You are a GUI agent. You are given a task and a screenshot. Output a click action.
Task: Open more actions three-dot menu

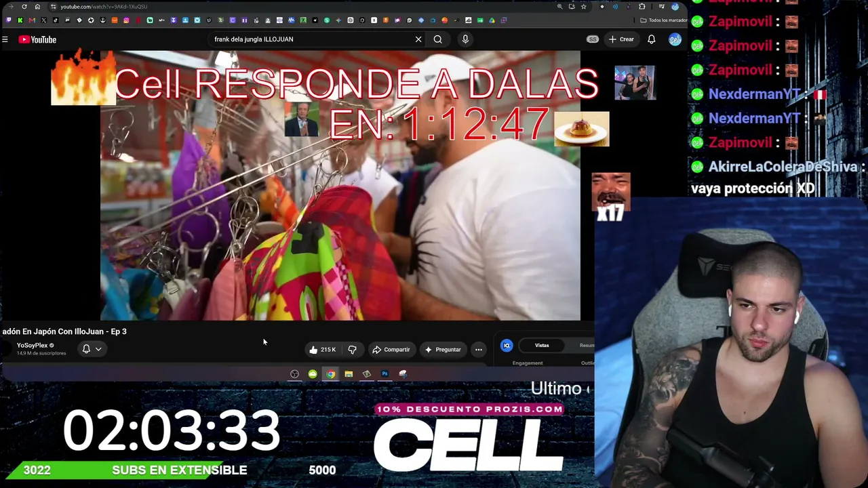point(479,350)
